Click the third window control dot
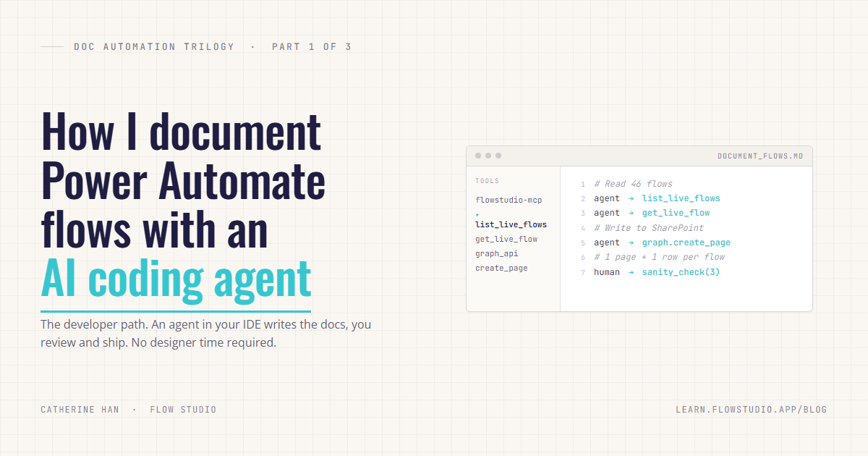 coord(498,156)
